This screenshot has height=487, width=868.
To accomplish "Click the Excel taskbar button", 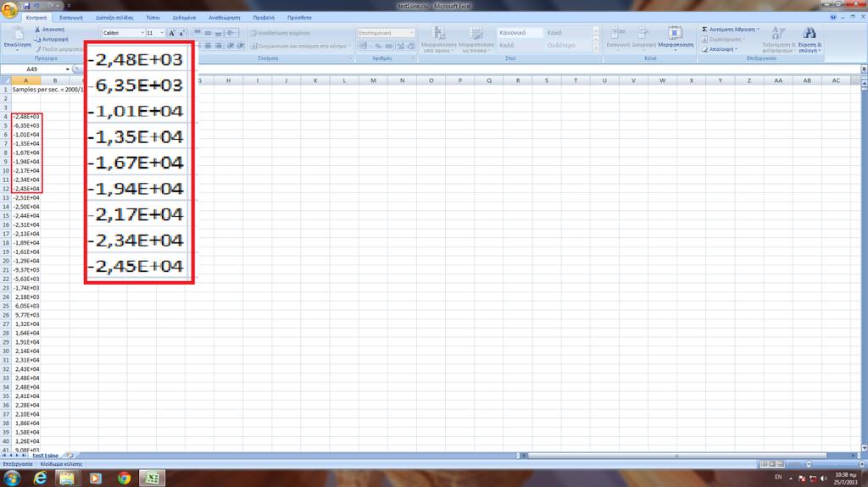I will [x=153, y=478].
